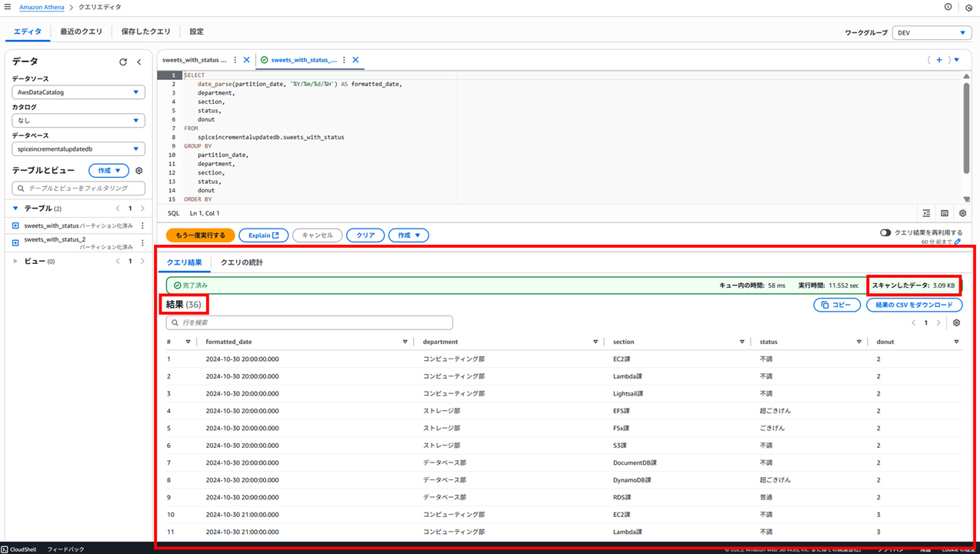980x554 pixels.
Task: Click the Clear button
Action: [365, 235]
